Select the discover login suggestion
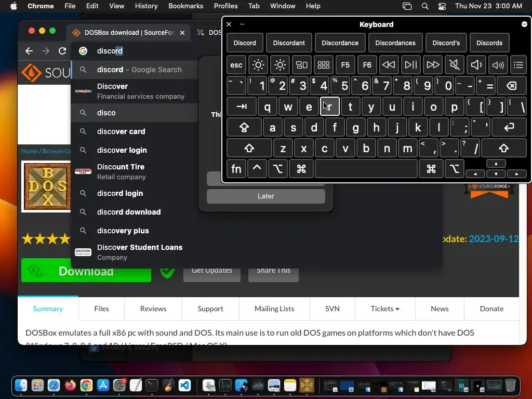This screenshot has width=532, height=399. [x=135, y=150]
